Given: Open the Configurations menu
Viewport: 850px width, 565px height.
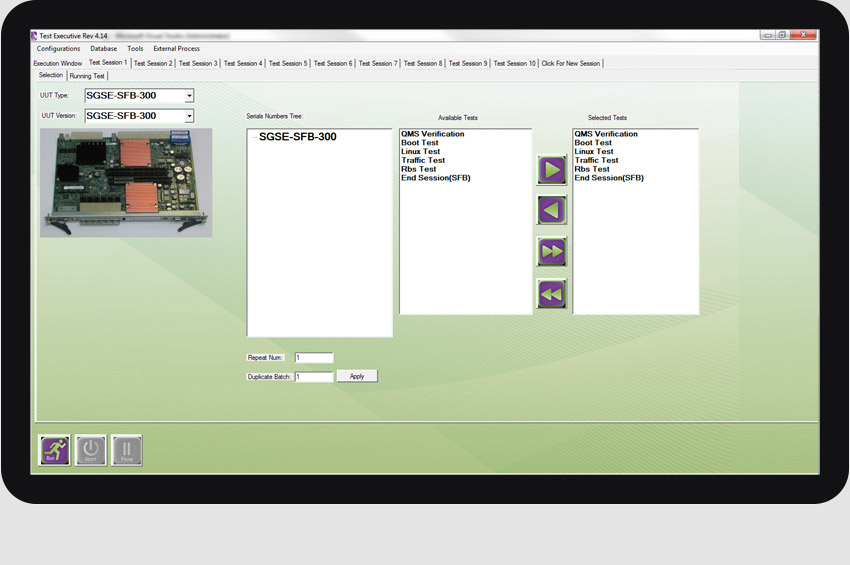Looking at the screenshot, I should [x=58, y=48].
